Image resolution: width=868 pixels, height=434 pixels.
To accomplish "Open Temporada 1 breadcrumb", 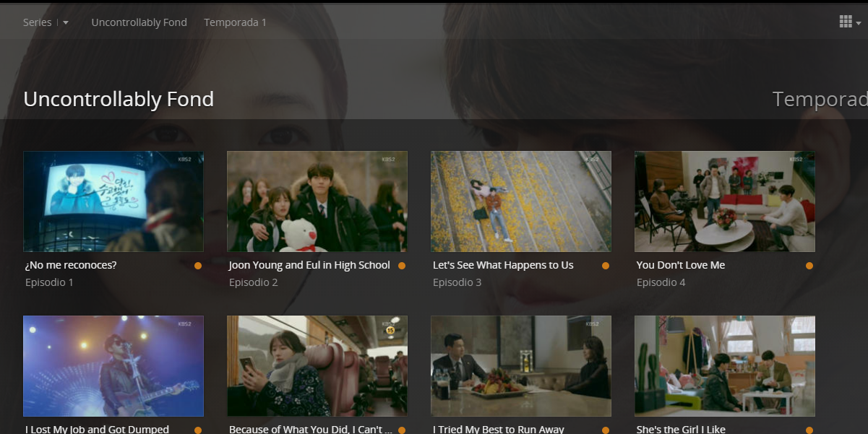I will click(x=235, y=22).
